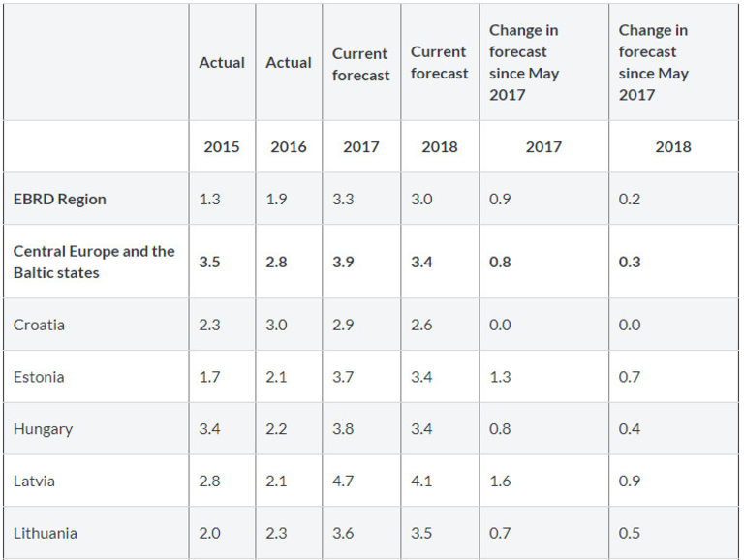
Task: Click Central Europe's 2017 forecast value 3.9
Action: click(x=343, y=262)
